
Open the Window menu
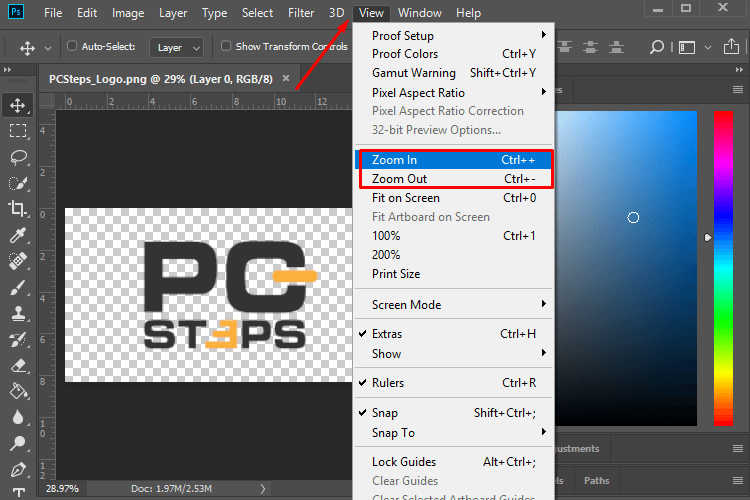click(419, 13)
